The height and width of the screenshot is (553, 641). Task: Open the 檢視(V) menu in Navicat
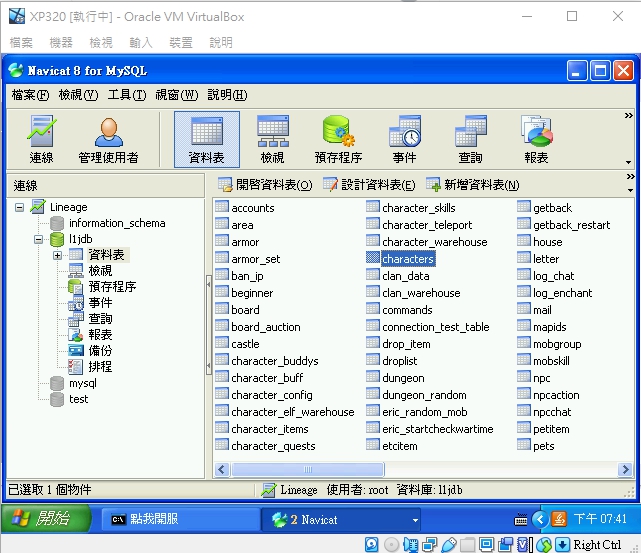click(78, 95)
